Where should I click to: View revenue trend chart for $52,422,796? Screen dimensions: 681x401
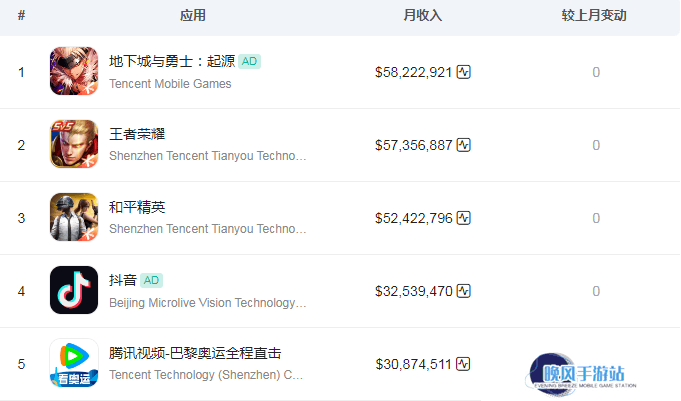463,218
